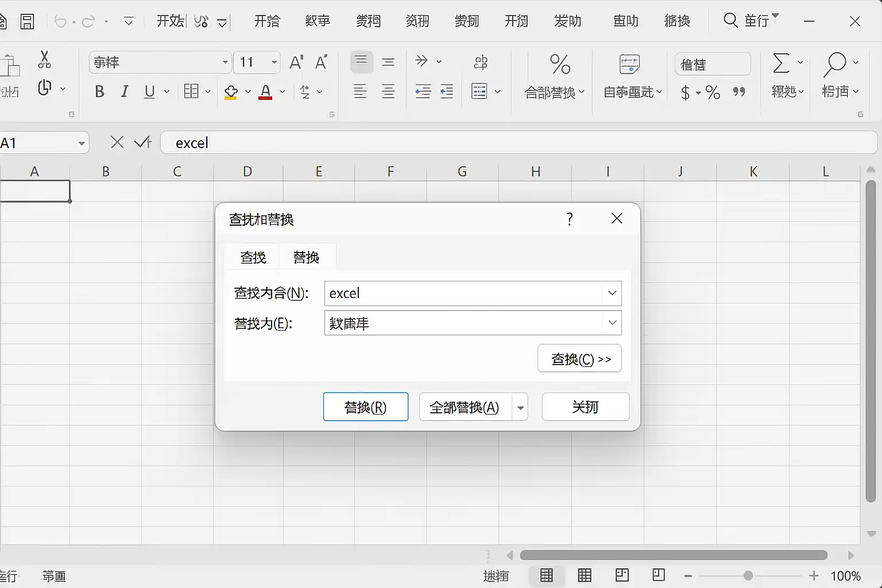Click the zoom slider handle
The width and height of the screenshot is (882, 588).
point(748,575)
